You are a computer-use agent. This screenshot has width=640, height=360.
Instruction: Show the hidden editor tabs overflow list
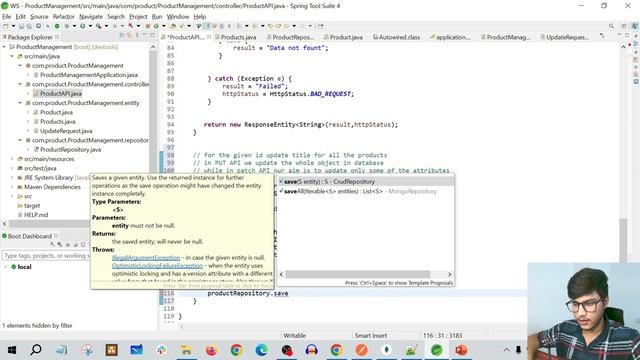pyautogui.click(x=602, y=36)
